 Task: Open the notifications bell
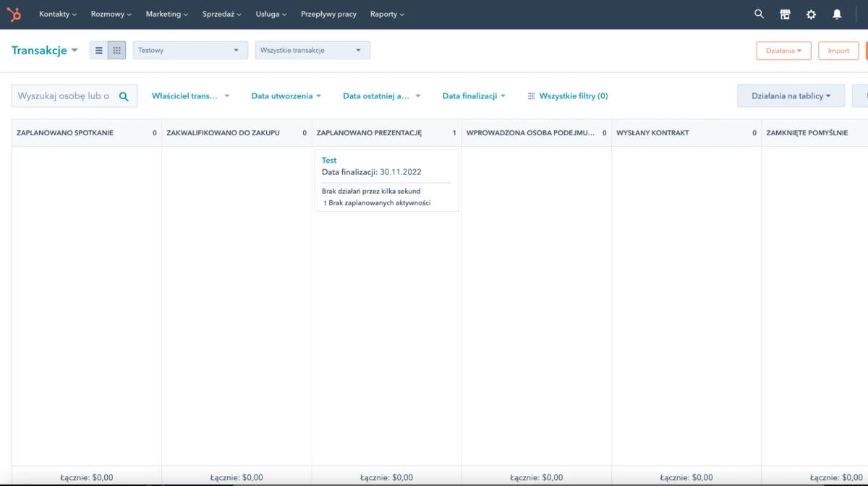[x=837, y=14]
